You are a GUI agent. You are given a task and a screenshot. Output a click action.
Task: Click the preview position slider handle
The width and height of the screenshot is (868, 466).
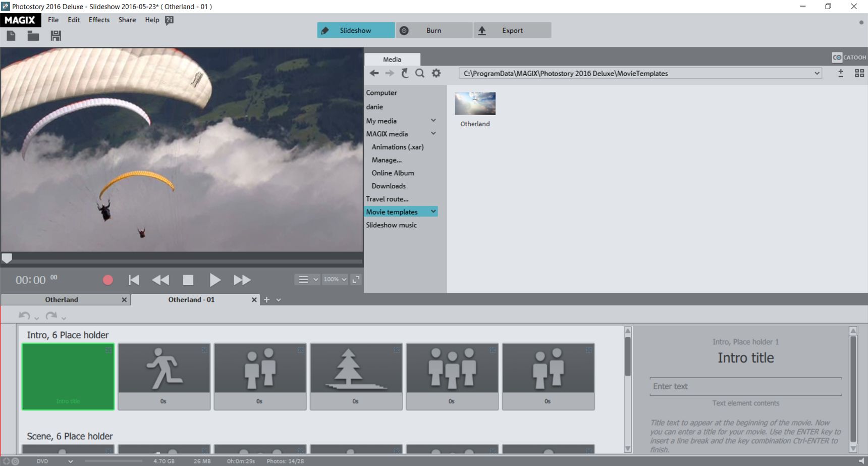[7, 258]
